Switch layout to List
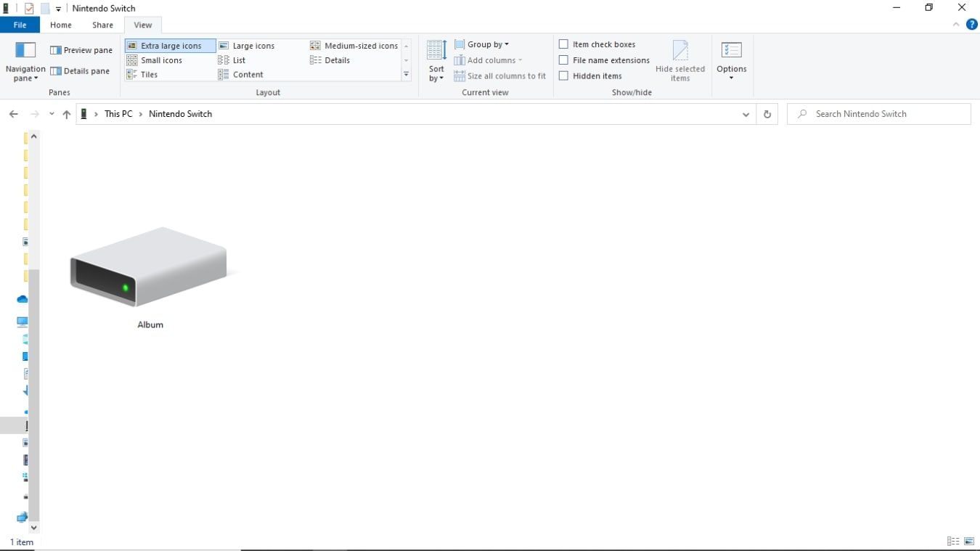Viewport: 980px width, 551px height. tap(232, 60)
